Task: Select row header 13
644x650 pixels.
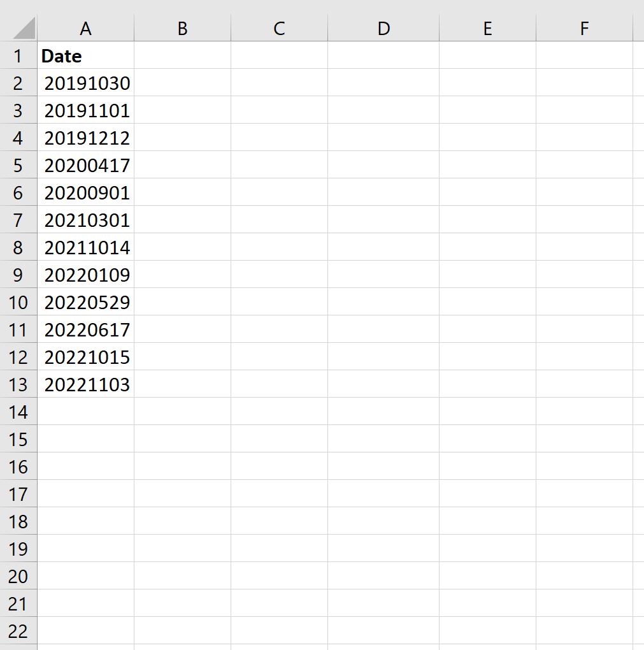Action: (x=19, y=384)
